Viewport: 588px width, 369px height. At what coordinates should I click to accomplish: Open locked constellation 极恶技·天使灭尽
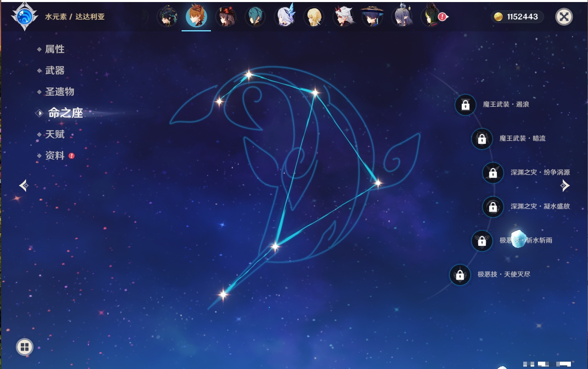point(460,275)
